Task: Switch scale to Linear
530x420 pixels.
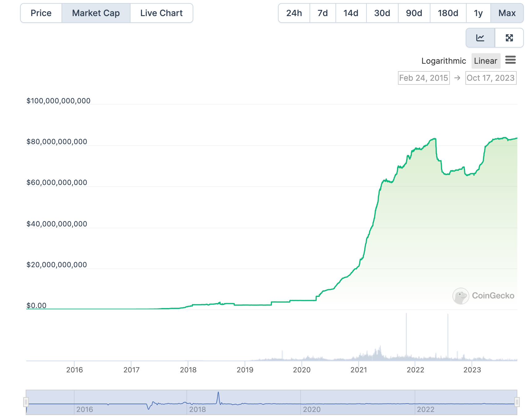Action: 485,61
